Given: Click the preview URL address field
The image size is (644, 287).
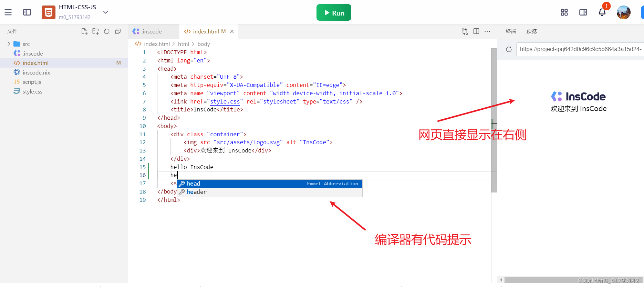Looking at the screenshot, I should click(x=580, y=49).
